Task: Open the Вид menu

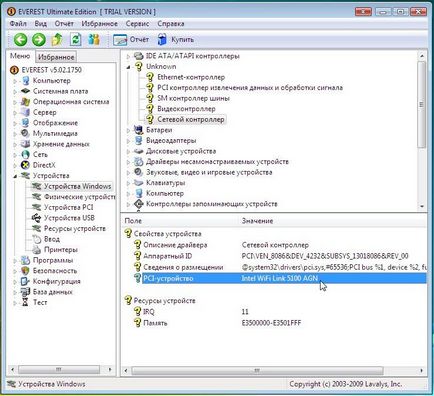Action: pos(41,24)
